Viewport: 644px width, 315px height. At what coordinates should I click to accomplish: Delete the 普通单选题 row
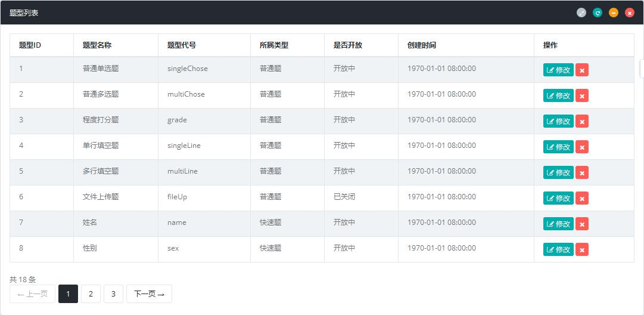(x=582, y=70)
